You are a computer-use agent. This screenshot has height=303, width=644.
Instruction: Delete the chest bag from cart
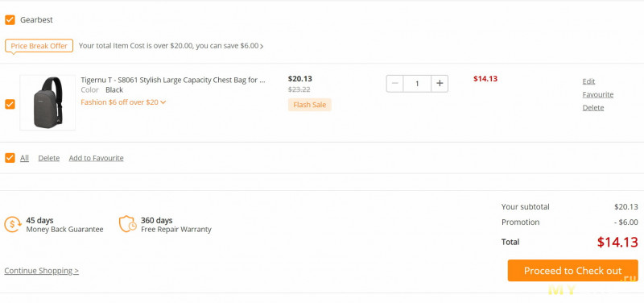(x=593, y=108)
